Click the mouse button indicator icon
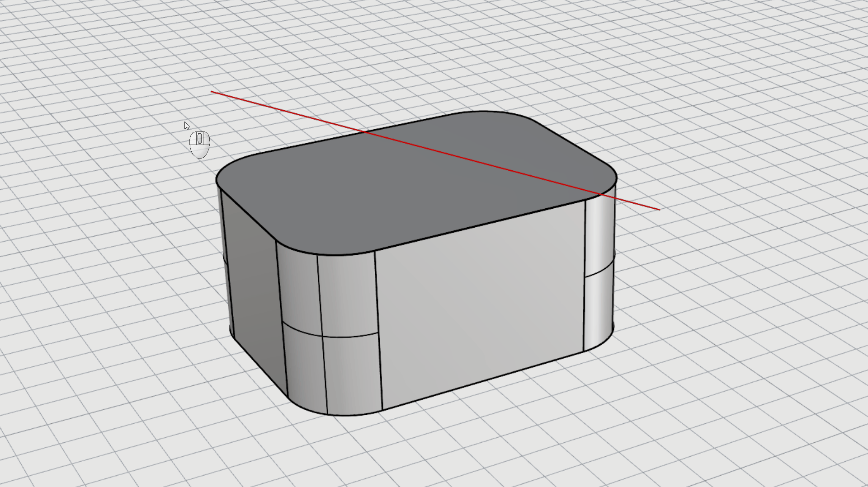 coord(199,145)
